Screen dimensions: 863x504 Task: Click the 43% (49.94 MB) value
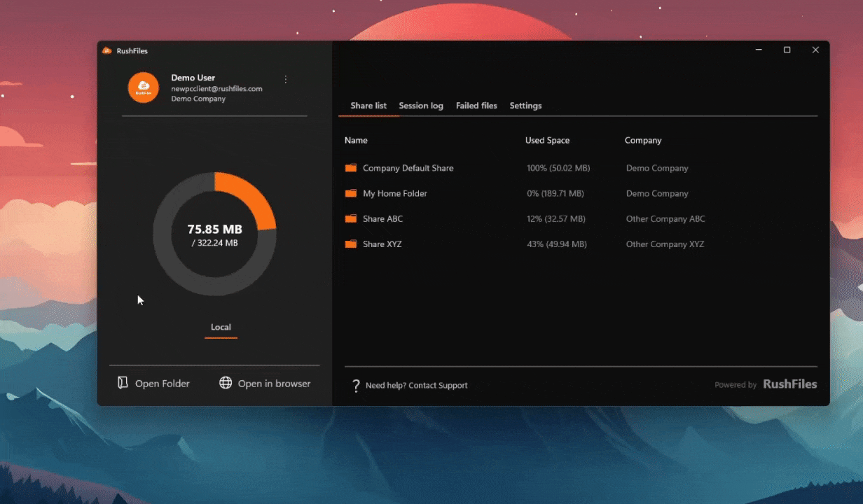(557, 244)
